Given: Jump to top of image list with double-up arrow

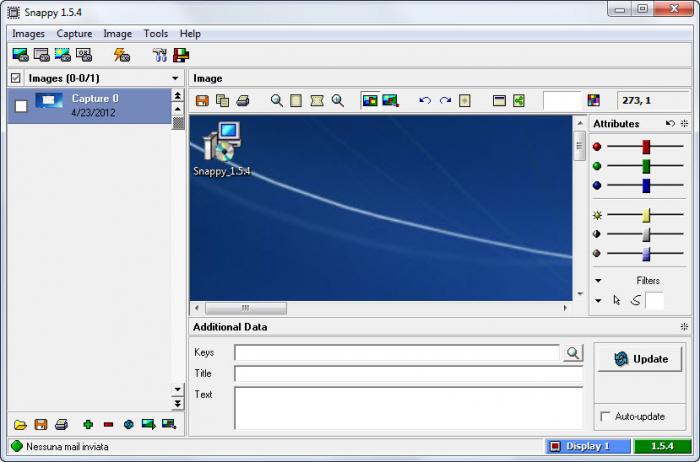Looking at the screenshot, I should pyautogui.click(x=178, y=96).
